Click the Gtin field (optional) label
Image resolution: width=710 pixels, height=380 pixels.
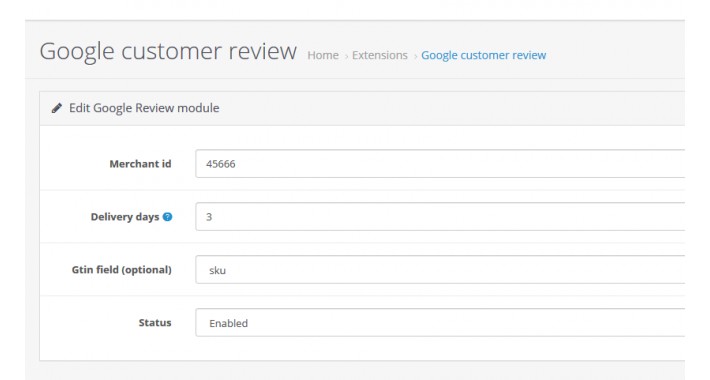point(122,270)
